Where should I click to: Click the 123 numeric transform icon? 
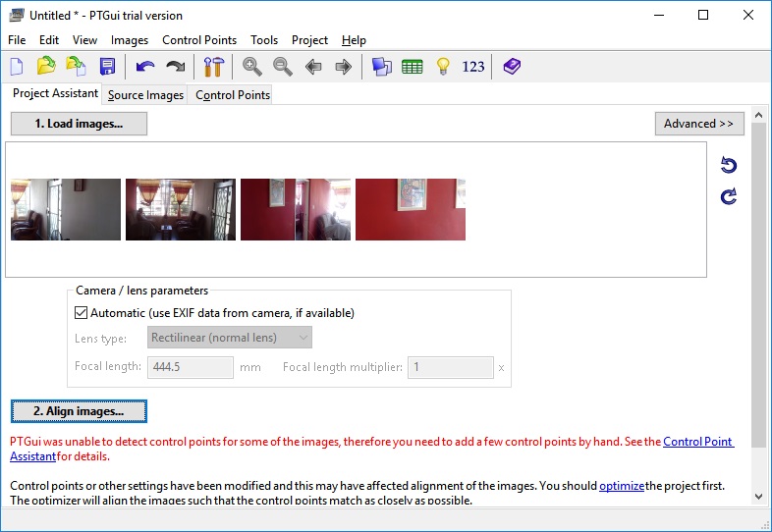473,66
